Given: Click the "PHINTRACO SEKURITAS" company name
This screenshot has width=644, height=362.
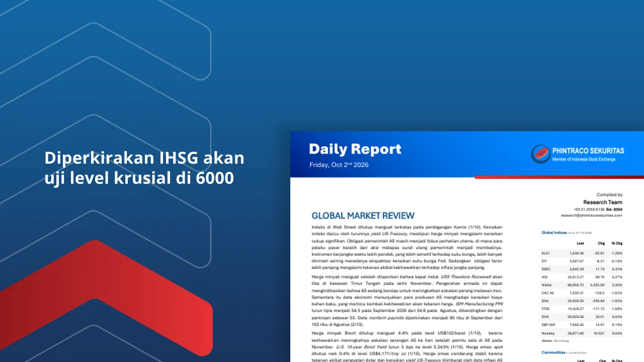Looking at the screenshot, I should pos(588,151).
